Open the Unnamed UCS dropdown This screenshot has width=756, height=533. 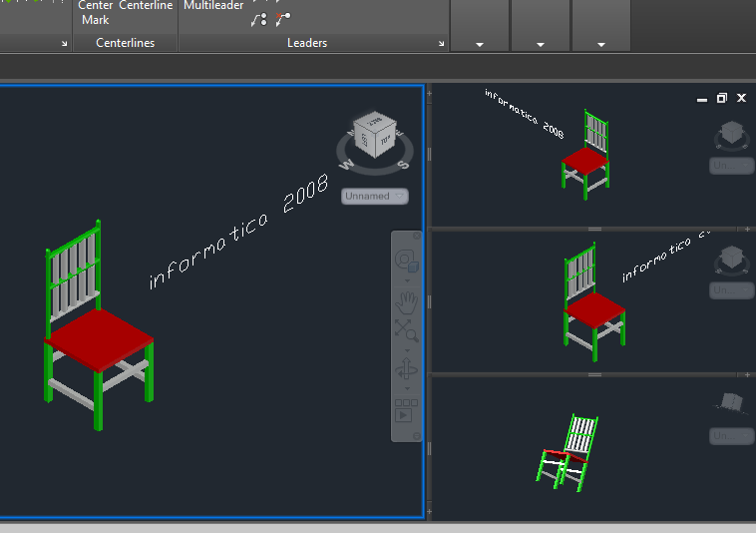375,197
